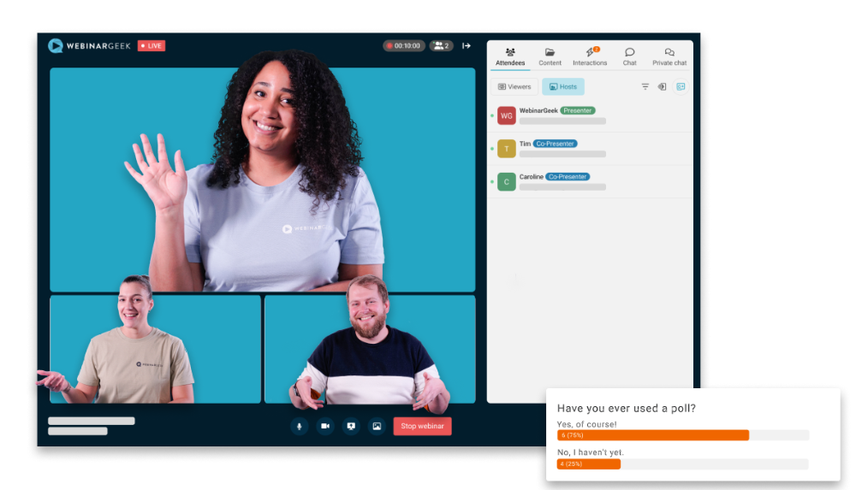Switch to the Attendees tab
868x490 pixels.
click(x=510, y=56)
